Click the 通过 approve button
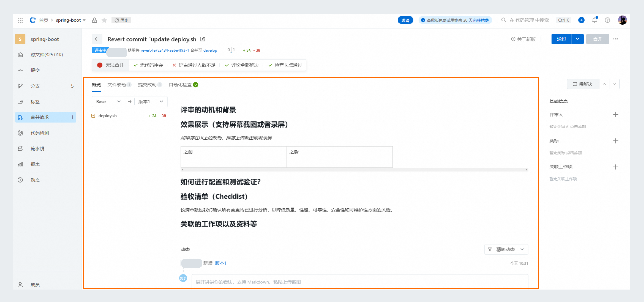Screen dimensions: 644x302 (561, 39)
